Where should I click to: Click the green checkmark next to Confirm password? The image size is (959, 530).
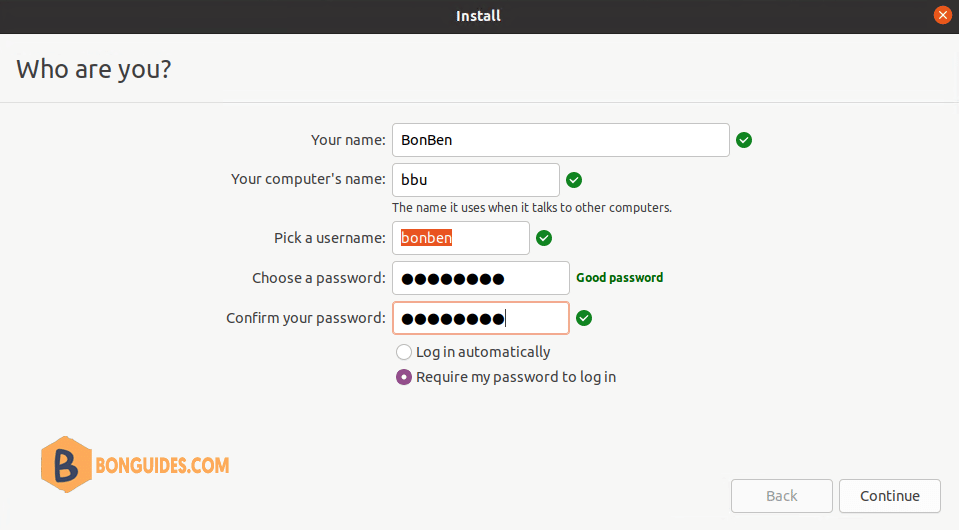click(x=584, y=318)
